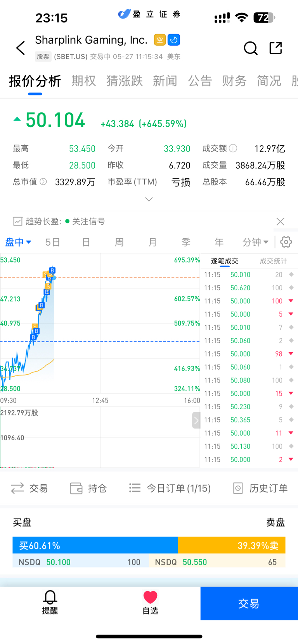Open the 财务 tab
Viewport: 298px width, 644px height.
[x=234, y=81]
